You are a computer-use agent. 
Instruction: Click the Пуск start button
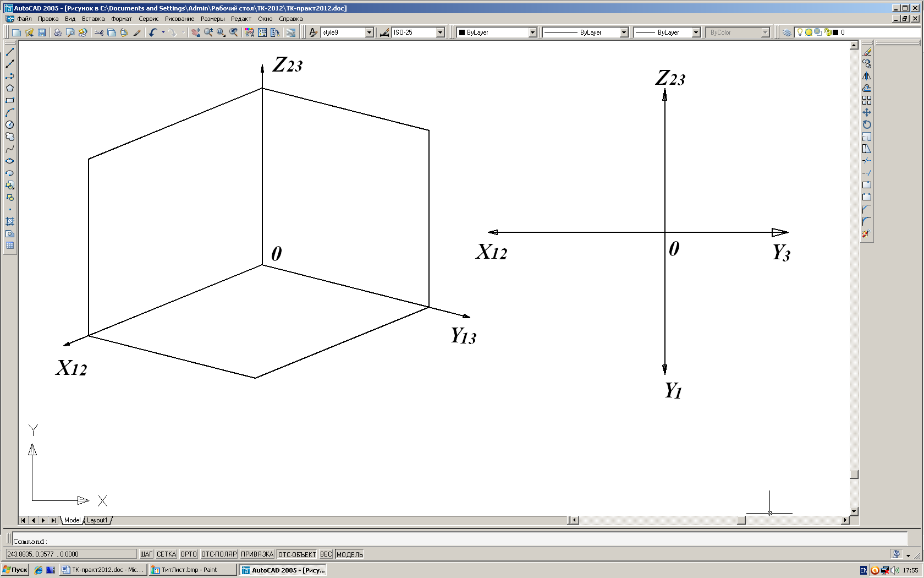click(15, 570)
